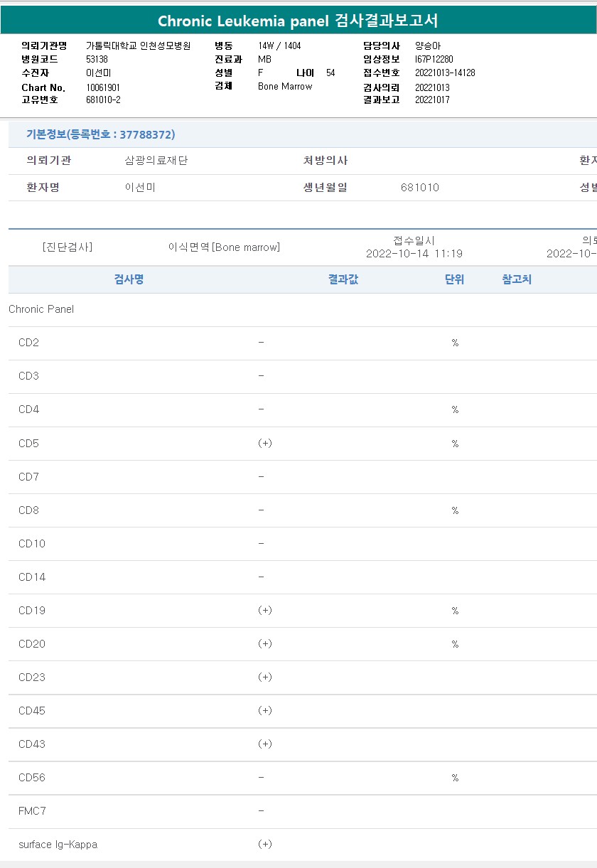Click the 'CD56' test name
This screenshot has height=868, width=597.
click(32, 778)
